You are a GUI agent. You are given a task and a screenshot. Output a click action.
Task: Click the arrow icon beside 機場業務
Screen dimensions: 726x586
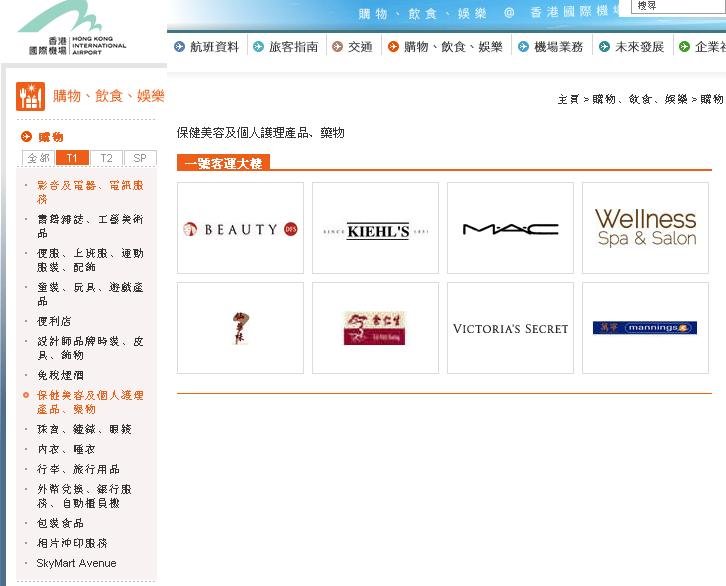[x=523, y=46]
